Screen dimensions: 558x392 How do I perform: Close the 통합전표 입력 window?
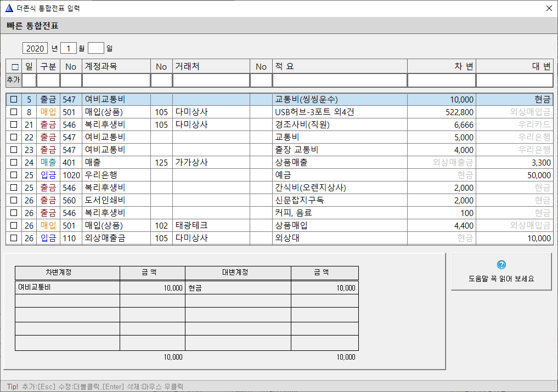(x=549, y=8)
